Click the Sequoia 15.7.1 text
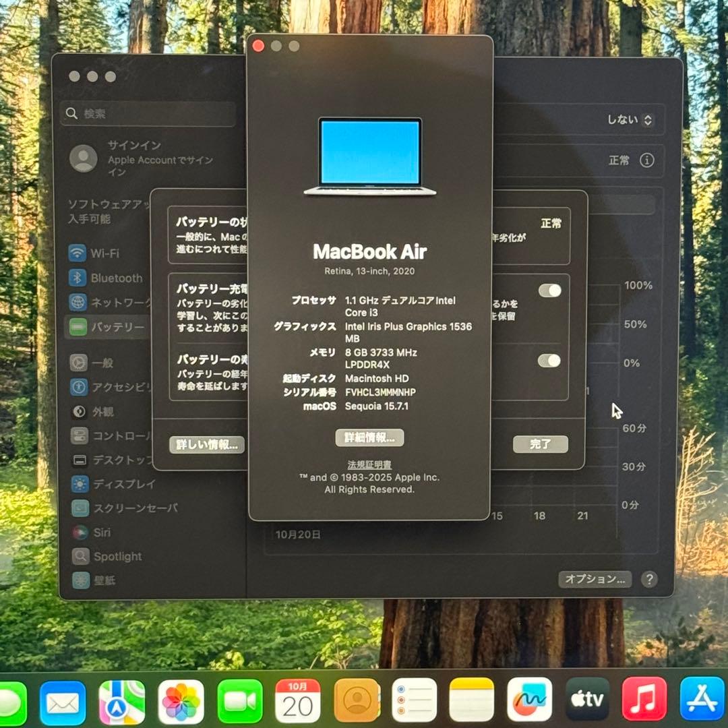728x728 pixels. coord(377,406)
